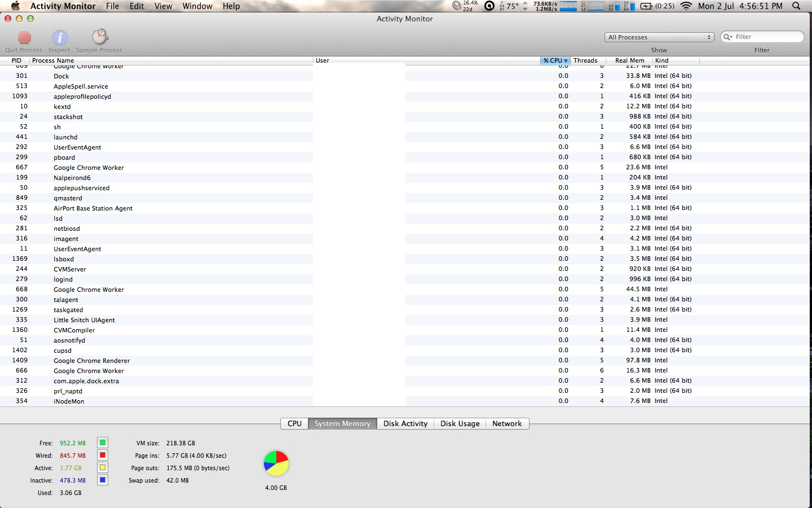Select the launchd process row
This screenshot has width=812, height=508.
click(x=406, y=137)
